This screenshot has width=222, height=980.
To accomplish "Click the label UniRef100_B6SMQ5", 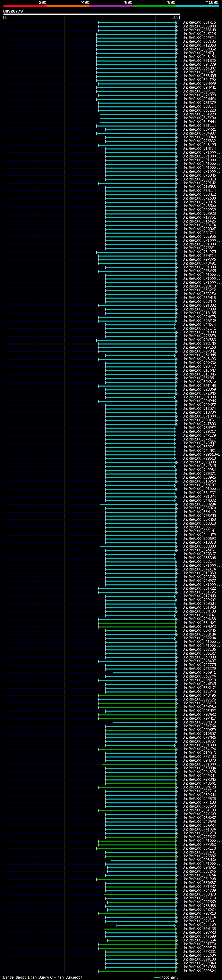I will (x=199, y=76).
